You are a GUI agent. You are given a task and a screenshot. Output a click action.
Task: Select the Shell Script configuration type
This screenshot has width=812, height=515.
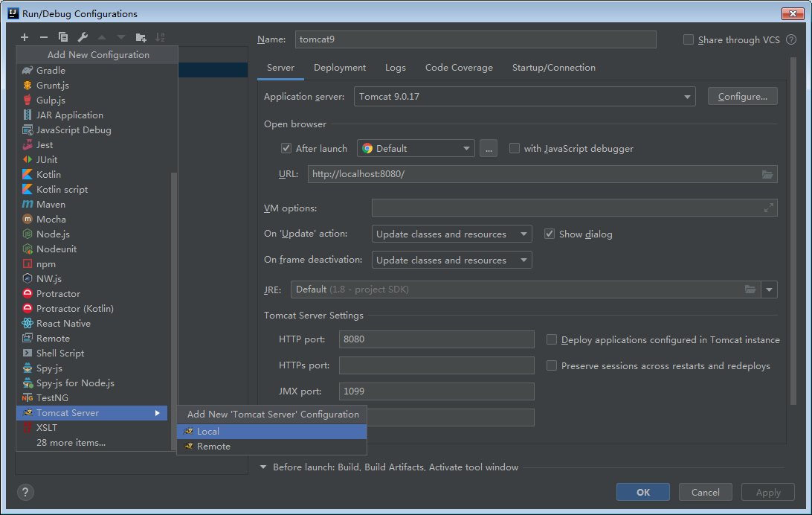pos(92,354)
